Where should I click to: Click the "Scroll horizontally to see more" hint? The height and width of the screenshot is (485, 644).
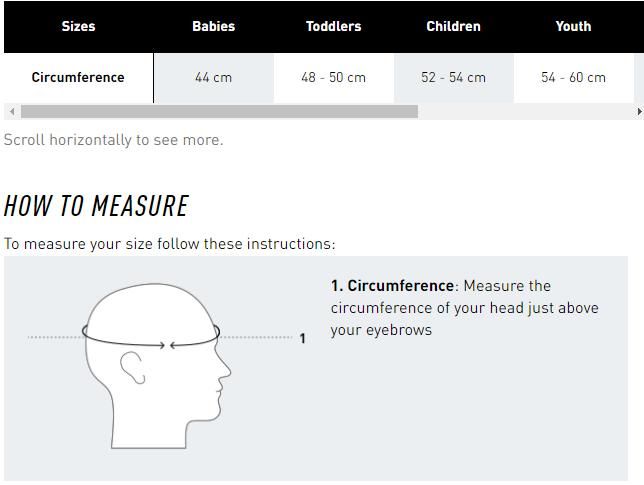point(113,140)
